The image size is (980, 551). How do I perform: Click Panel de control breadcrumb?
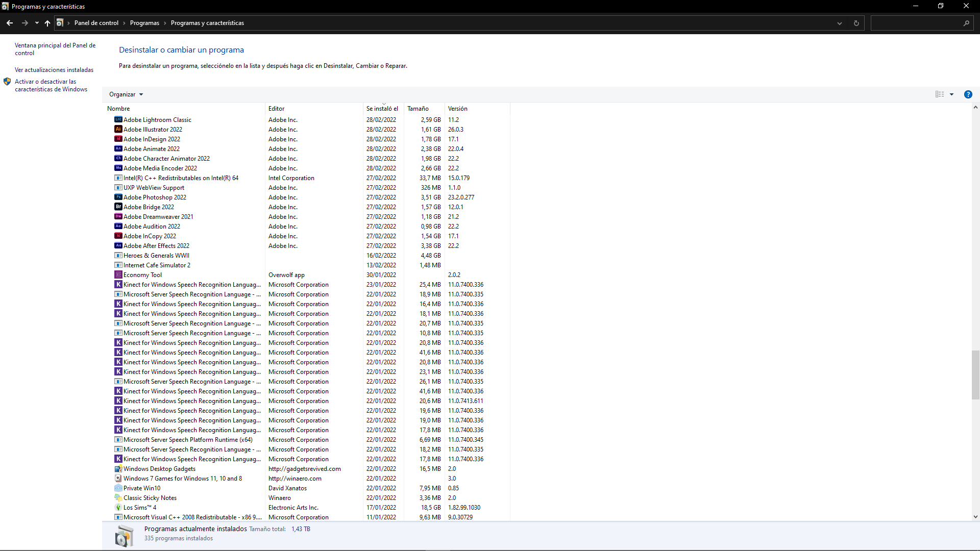point(96,23)
